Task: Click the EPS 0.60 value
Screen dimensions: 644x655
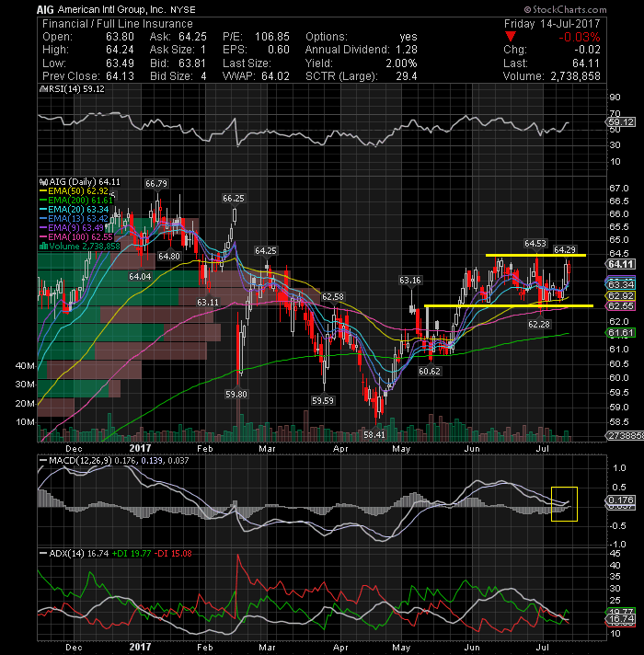Action: 279,50
